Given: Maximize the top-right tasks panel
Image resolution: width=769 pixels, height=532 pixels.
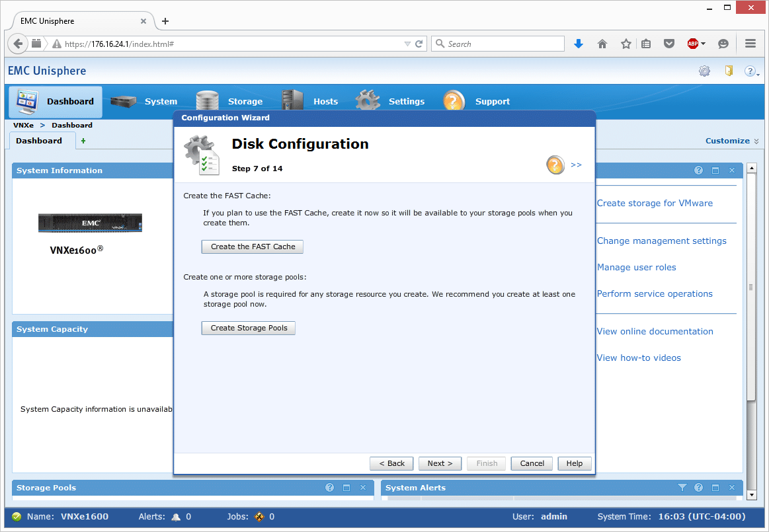Looking at the screenshot, I should point(715,171).
